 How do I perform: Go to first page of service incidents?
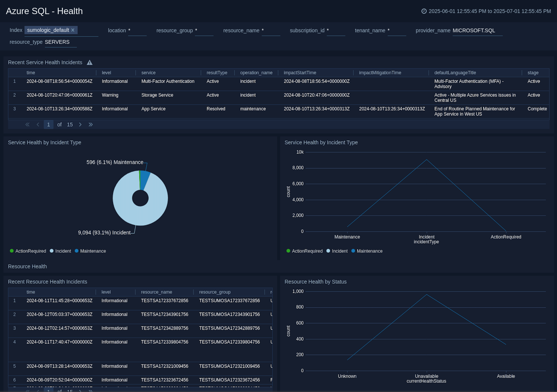(x=27, y=125)
